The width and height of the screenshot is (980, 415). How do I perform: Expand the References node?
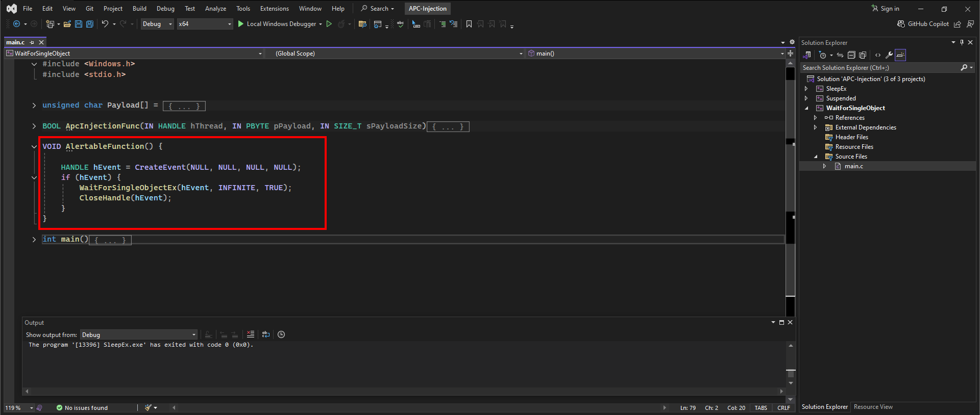tap(816, 118)
